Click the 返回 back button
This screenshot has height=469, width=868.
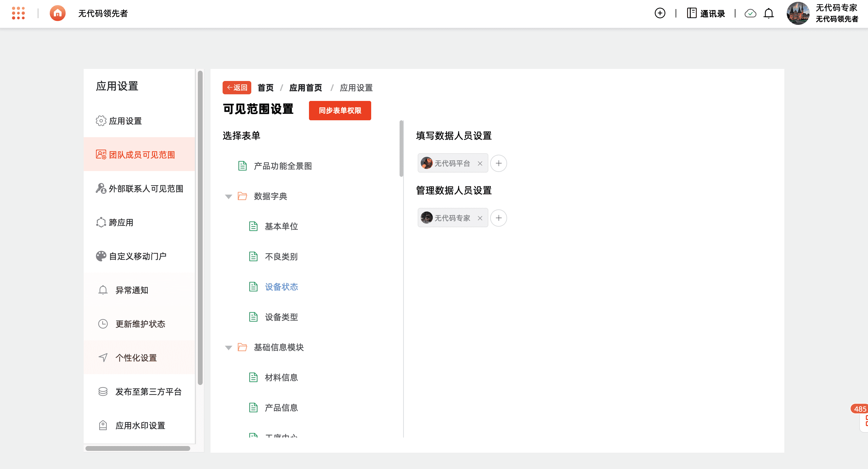236,88
